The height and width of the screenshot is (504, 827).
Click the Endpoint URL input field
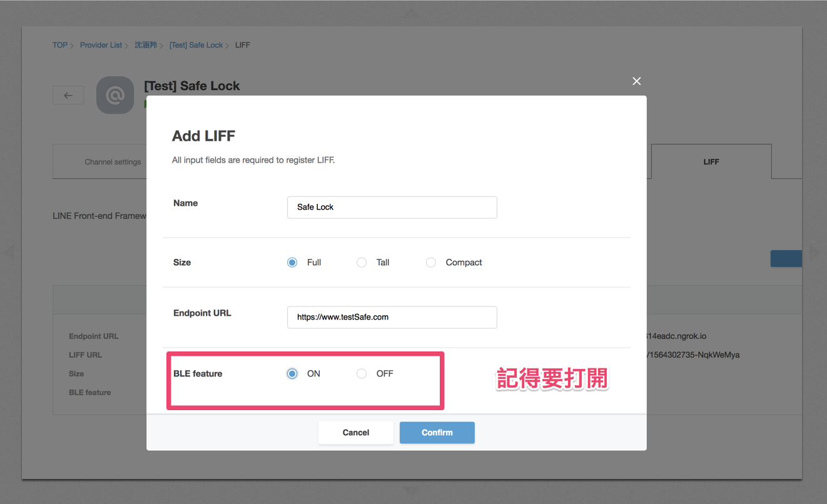pyautogui.click(x=392, y=317)
